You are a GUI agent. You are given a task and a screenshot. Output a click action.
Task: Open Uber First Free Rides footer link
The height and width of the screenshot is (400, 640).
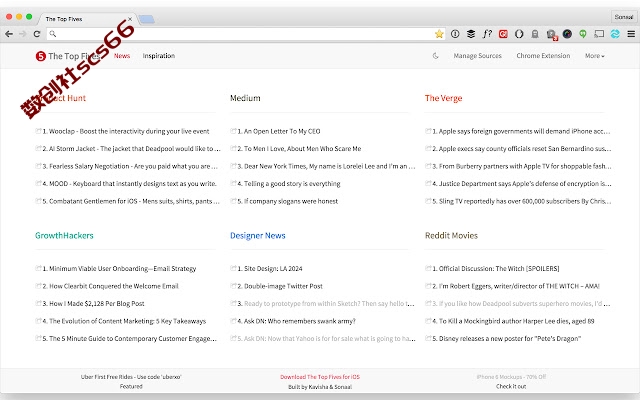tap(131, 377)
